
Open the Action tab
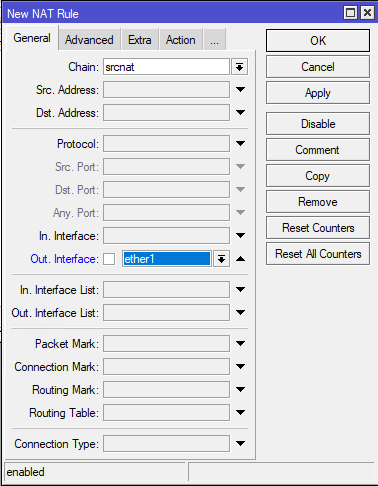click(x=181, y=40)
